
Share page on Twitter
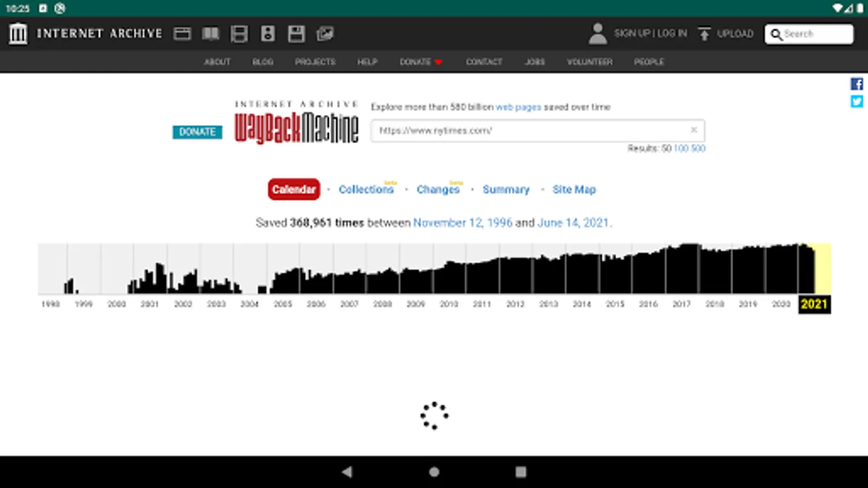[x=857, y=101]
